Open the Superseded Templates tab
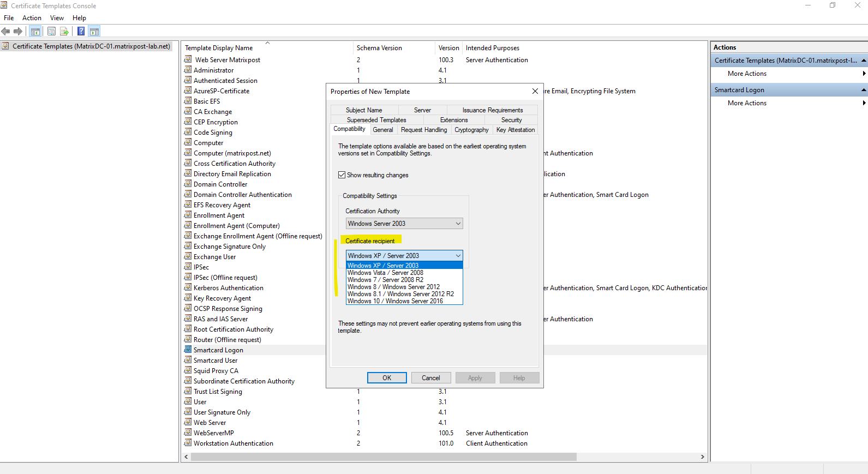The height and width of the screenshot is (474, 868). (x=376, y=120)
